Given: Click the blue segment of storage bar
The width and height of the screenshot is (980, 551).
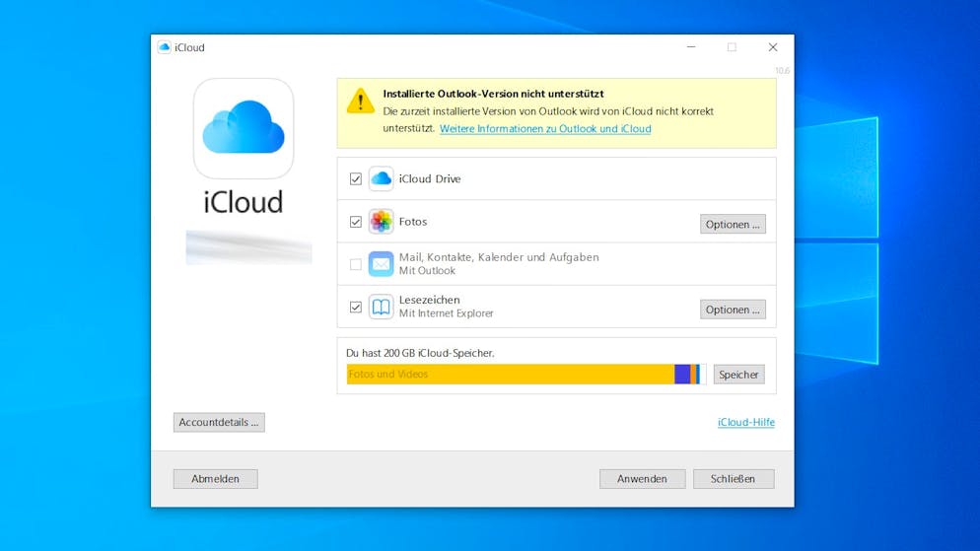Looking at the screenshot, I should (682, 375).
